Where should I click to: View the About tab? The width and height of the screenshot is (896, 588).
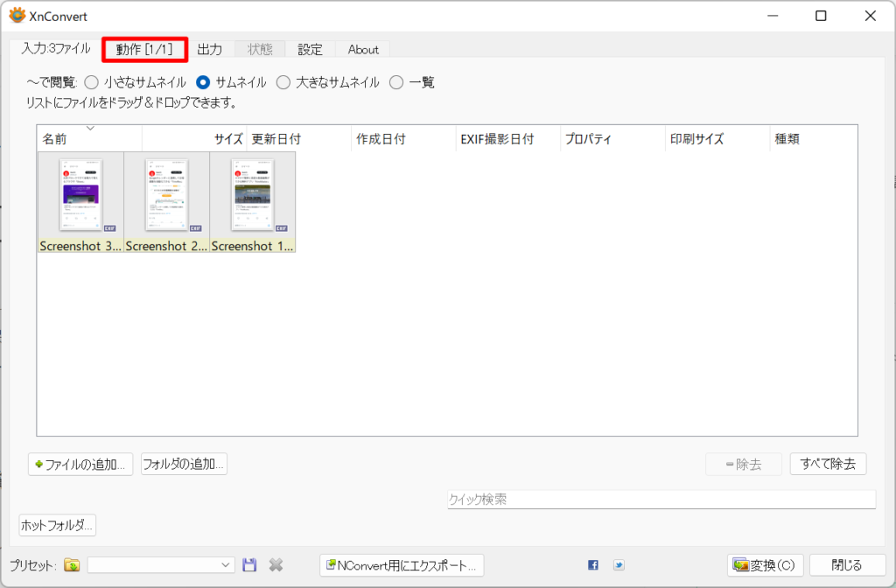click(362, 50)
